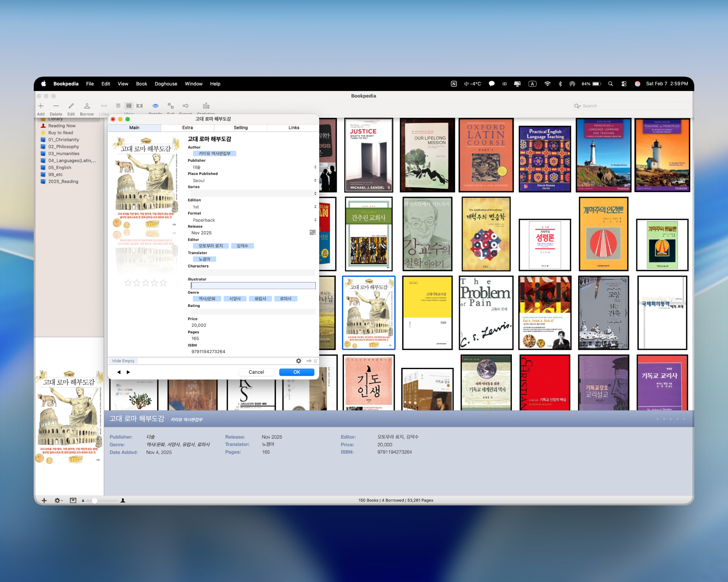The width and height of the screenshot is (728, 582).
Task: Adjust the cover size slider
Action: pyautogui.click(x=95, y=501)
